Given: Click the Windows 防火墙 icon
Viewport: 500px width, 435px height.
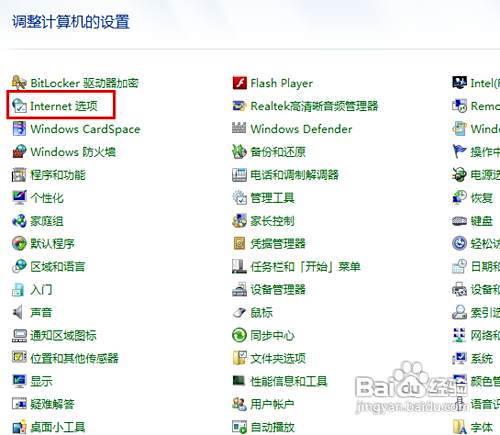Looking at the screenshot, I should coord(19,152).
